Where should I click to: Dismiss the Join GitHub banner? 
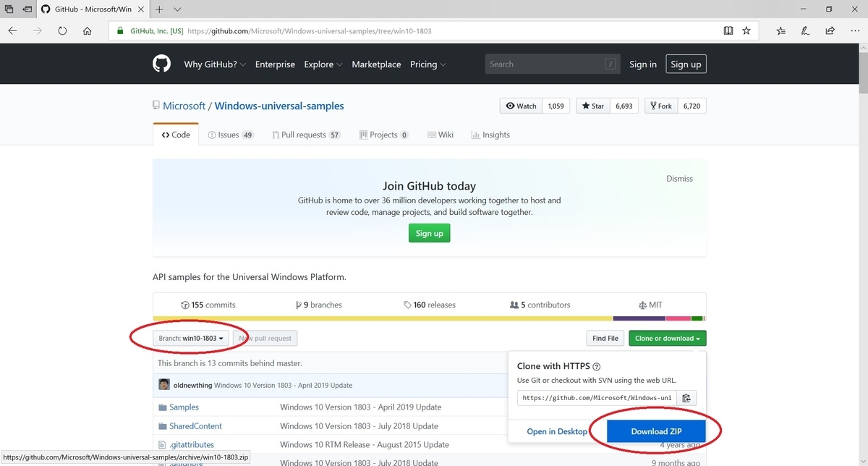679,179
